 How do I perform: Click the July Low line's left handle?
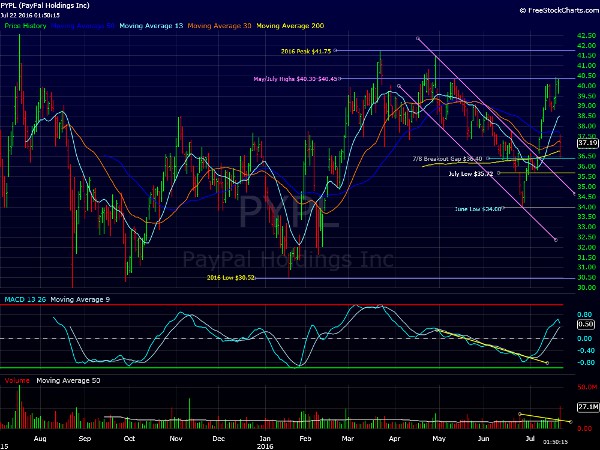click(499, 173)
